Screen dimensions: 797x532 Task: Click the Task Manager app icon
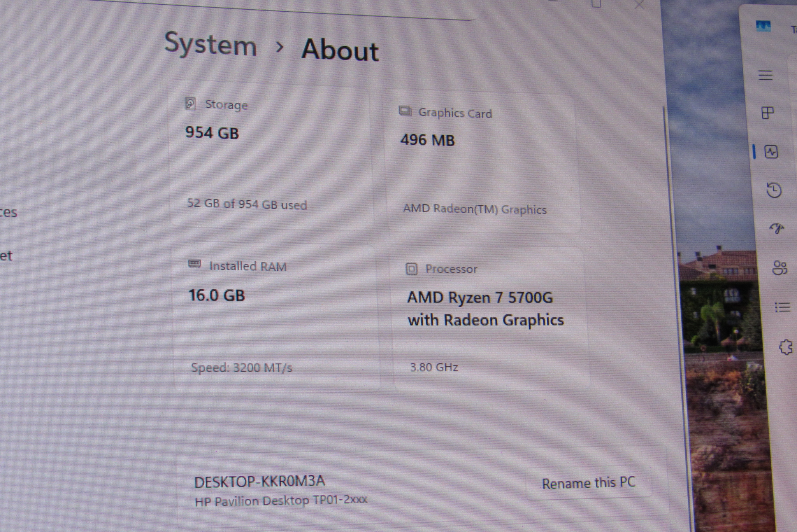pos(763,26)
